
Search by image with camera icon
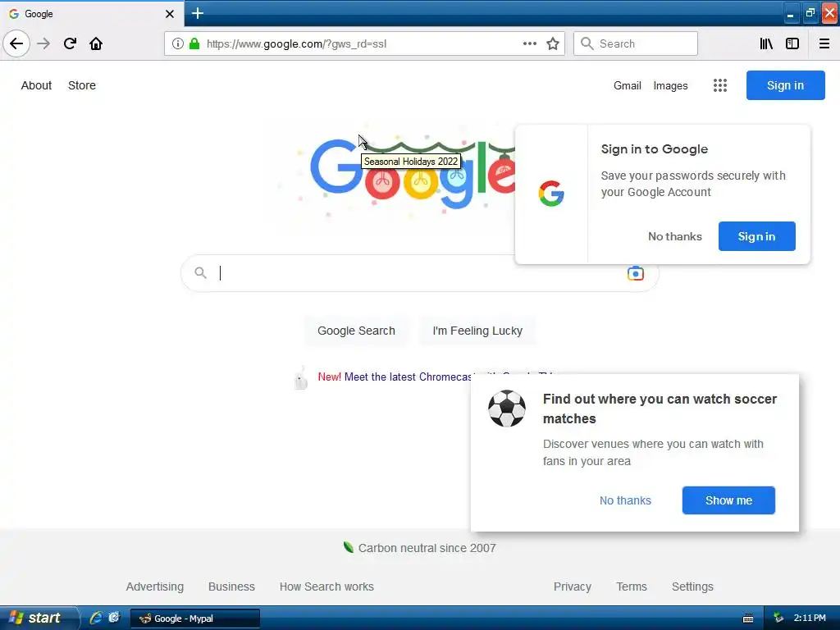(x=636, y=273)
